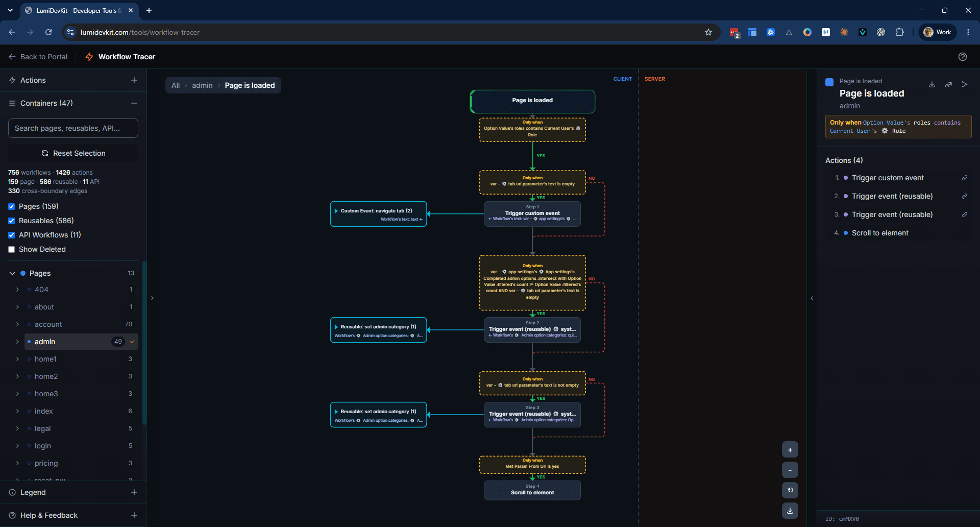Viewport: 980px width, 527px height.
Task: Expand the Actions section with plus
Action: tap(134, 80)
